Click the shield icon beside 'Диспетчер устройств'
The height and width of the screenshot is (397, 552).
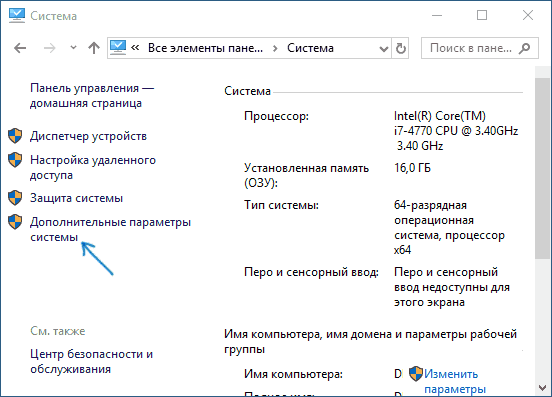click(15, 136)
